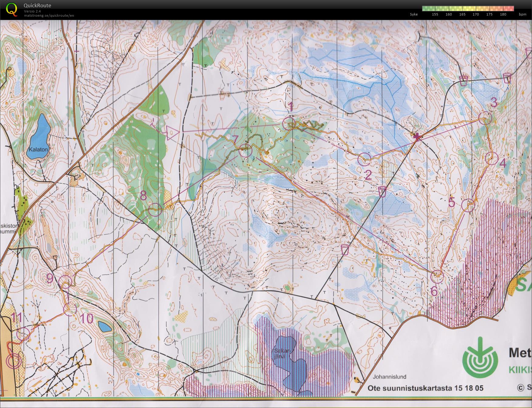
Task: Click the small blue pond near control 10
Action: click(x=105, y=327)
